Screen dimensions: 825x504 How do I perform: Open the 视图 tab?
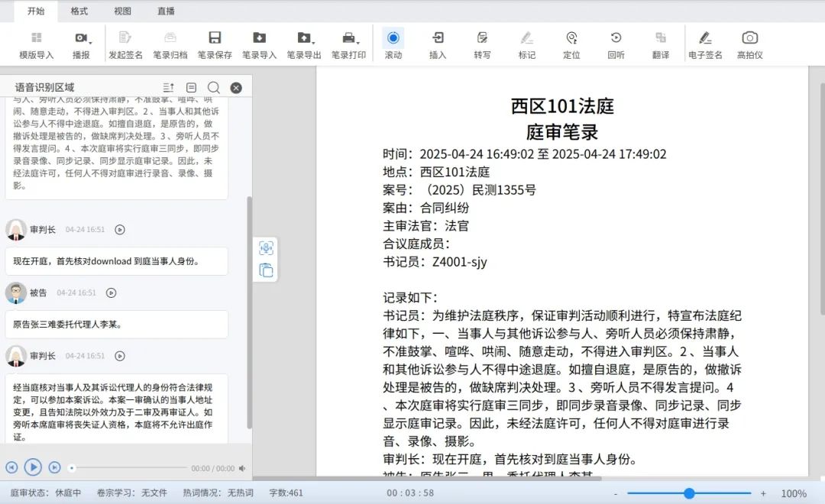122,11
